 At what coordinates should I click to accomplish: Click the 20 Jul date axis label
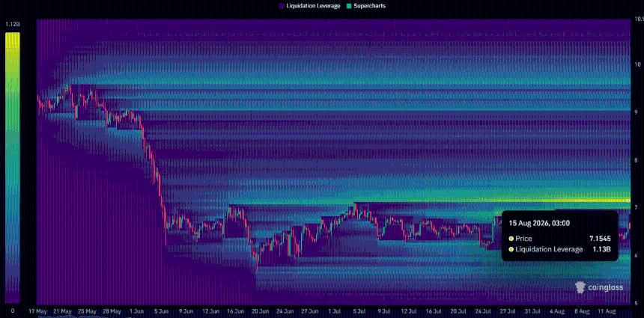(x=458, y=312)
